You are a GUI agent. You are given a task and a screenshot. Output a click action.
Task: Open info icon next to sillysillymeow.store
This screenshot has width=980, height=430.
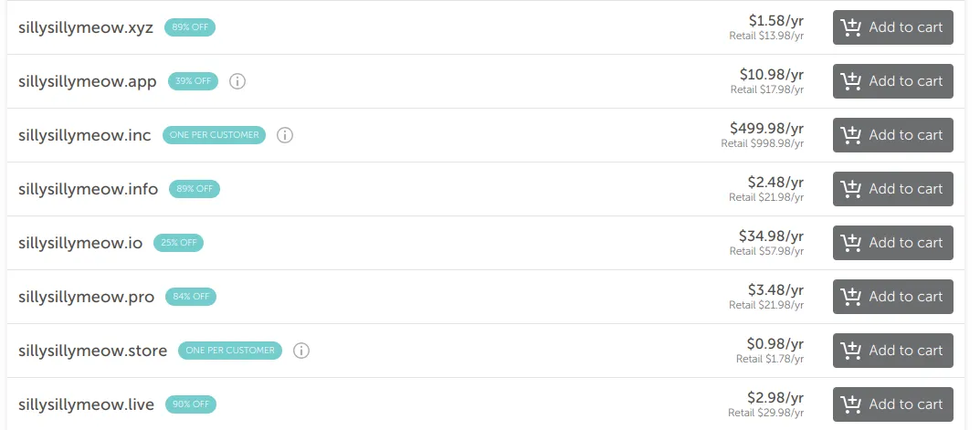301,351
